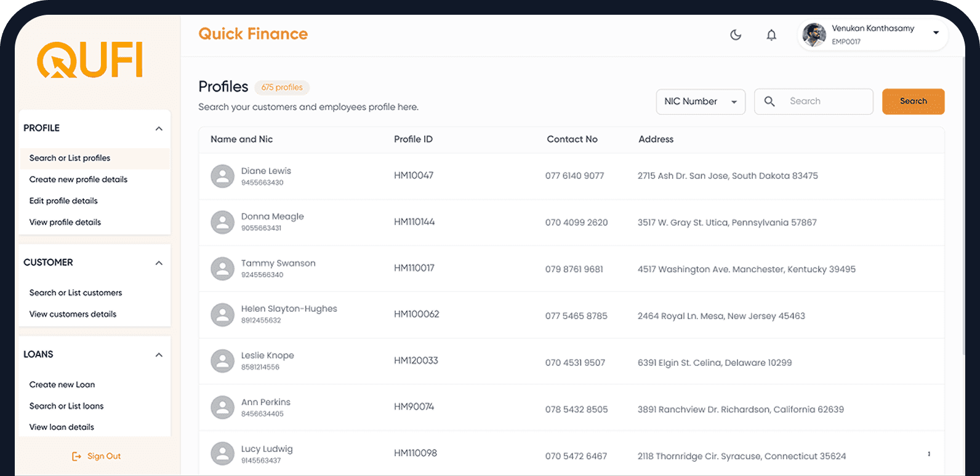Click Venukan Kanthasamy's profile photo
Screen dimensions: 980x476
814,35
